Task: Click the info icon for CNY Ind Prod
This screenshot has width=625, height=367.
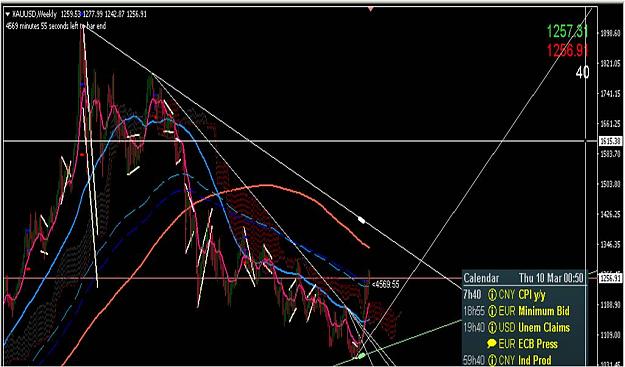Action: point(492,360)
